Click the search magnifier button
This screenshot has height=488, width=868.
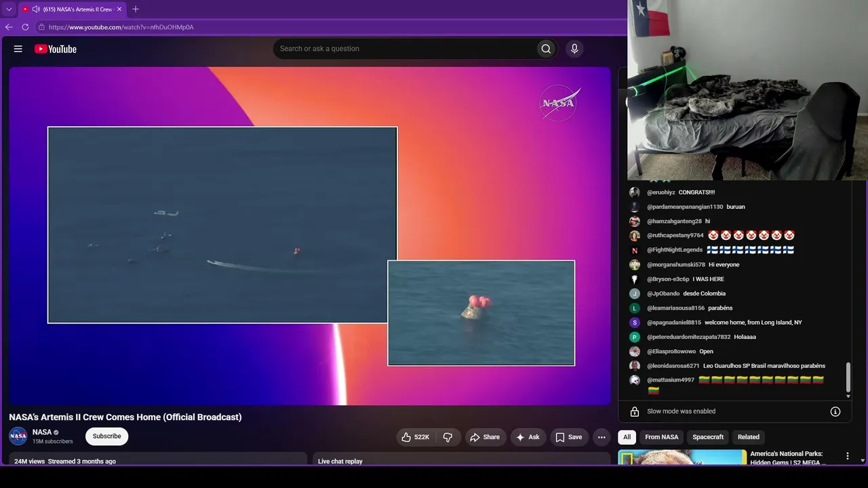[546, 49]
